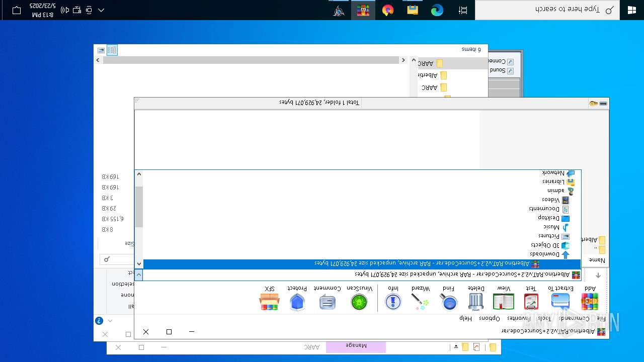Viewport: 644px width, 362px height.
Task: Open the notification center
Action: [x=16, y=10]
